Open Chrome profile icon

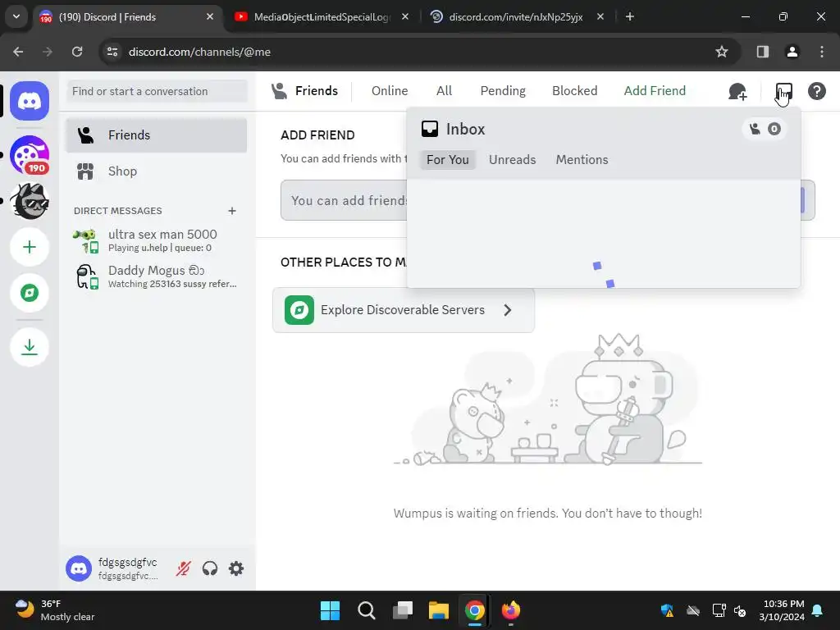(792, 52)
